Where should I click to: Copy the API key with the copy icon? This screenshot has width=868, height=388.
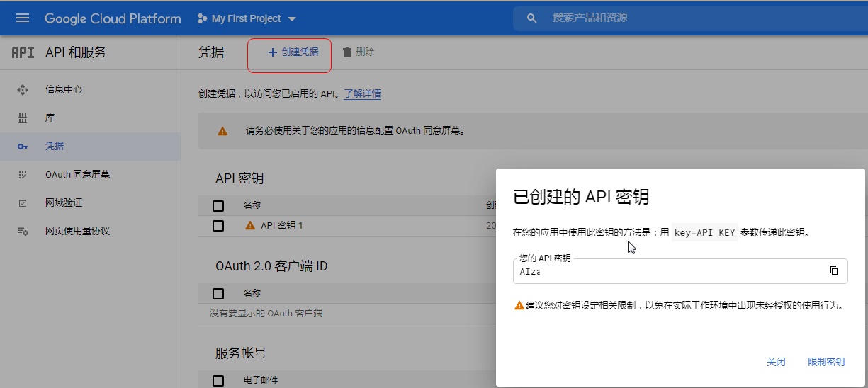[834, 270]
